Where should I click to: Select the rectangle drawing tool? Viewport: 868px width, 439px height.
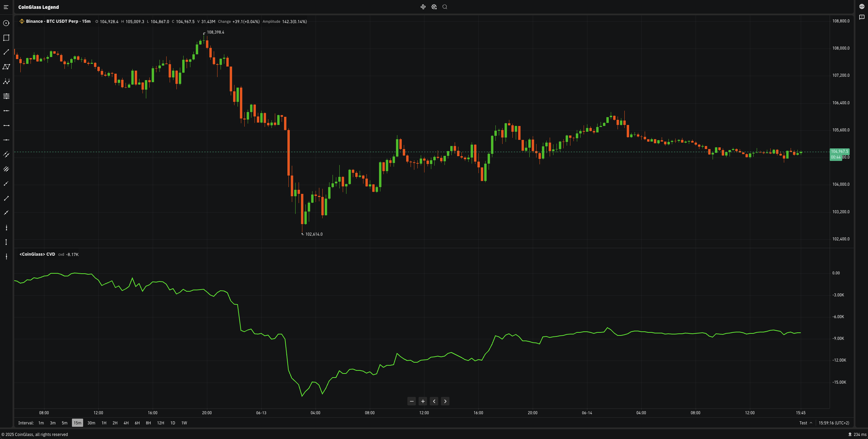(x=6, y=38)
